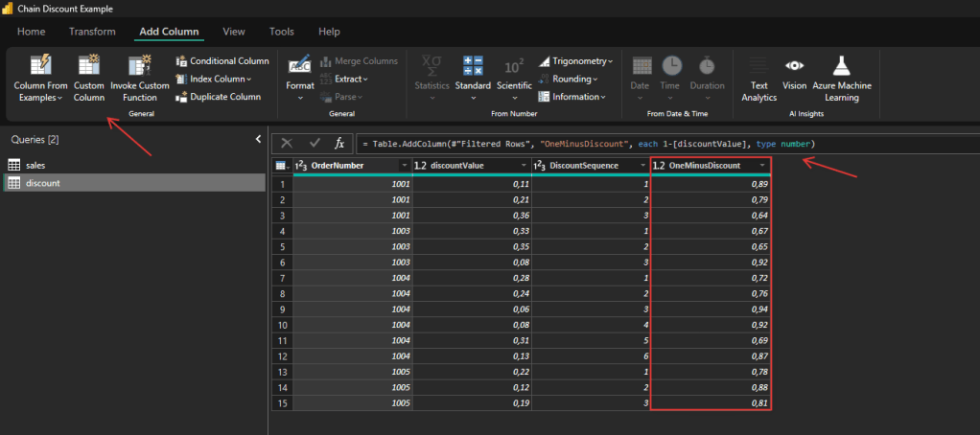Viewport: 980px width, 435px height.
Task: Confirm the formula with the checkmark
Action: [315, 144]
